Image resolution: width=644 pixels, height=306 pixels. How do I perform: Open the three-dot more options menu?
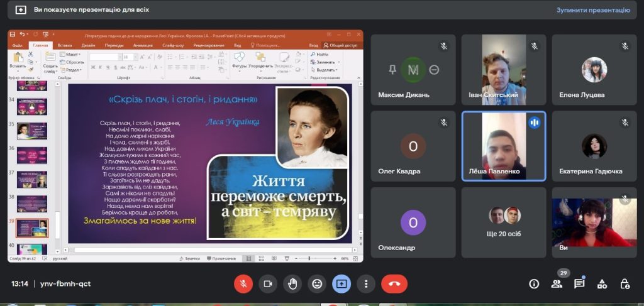click(x=365, y=284)
